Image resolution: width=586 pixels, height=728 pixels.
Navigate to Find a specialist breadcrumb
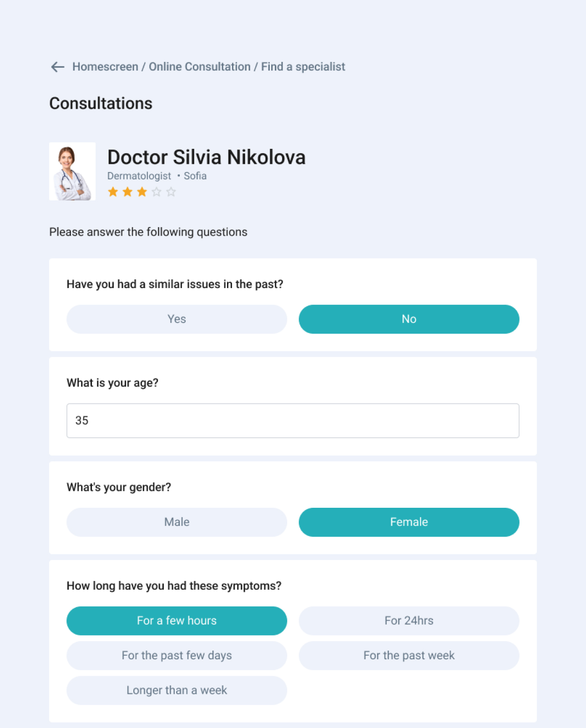pyautogui.click(x=303, y=67)
